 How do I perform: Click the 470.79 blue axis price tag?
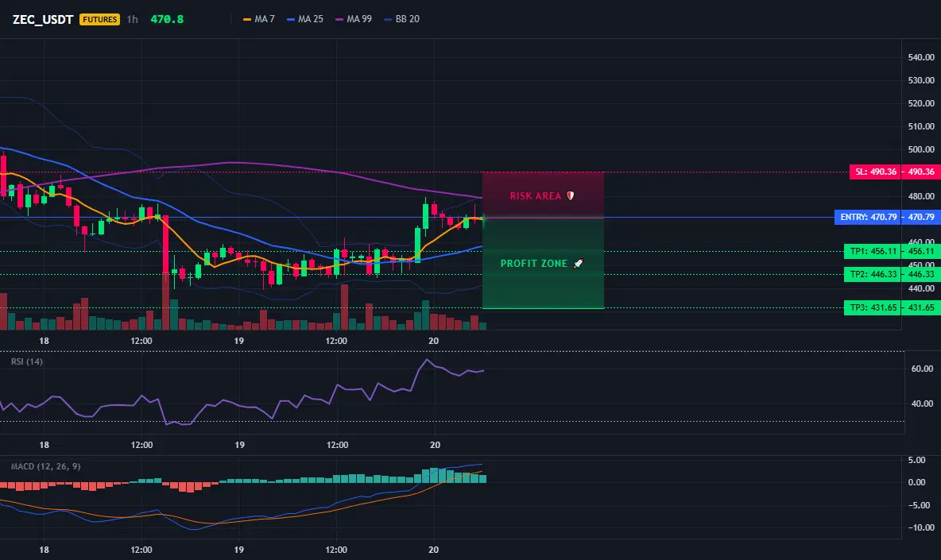click(x=921, y=217)
